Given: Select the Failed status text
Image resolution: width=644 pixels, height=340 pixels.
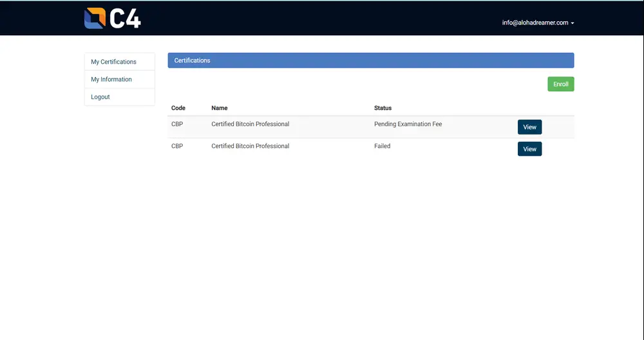Looking at the screenshot, I should tap(382, 146).
